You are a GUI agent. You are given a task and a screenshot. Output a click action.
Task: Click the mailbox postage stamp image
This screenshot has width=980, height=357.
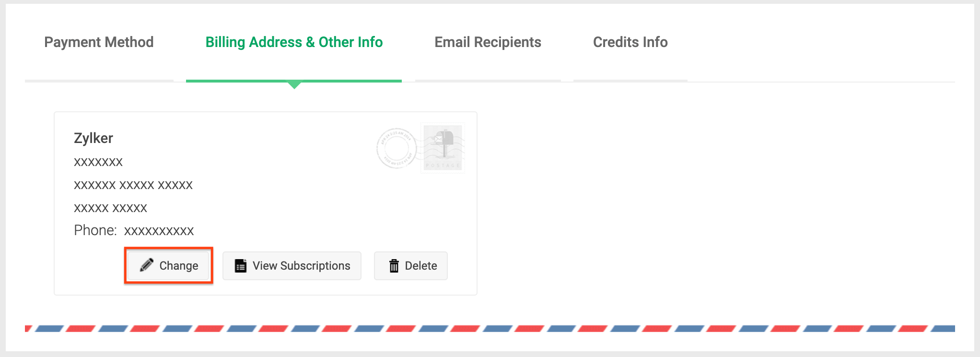click(x=443, y=148)
